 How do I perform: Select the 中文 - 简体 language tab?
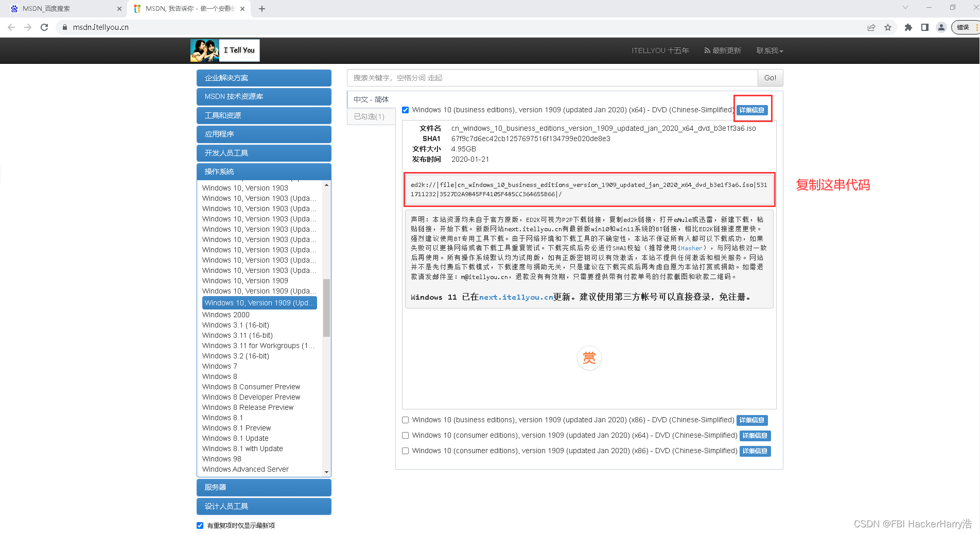click(x=371, y=99)
